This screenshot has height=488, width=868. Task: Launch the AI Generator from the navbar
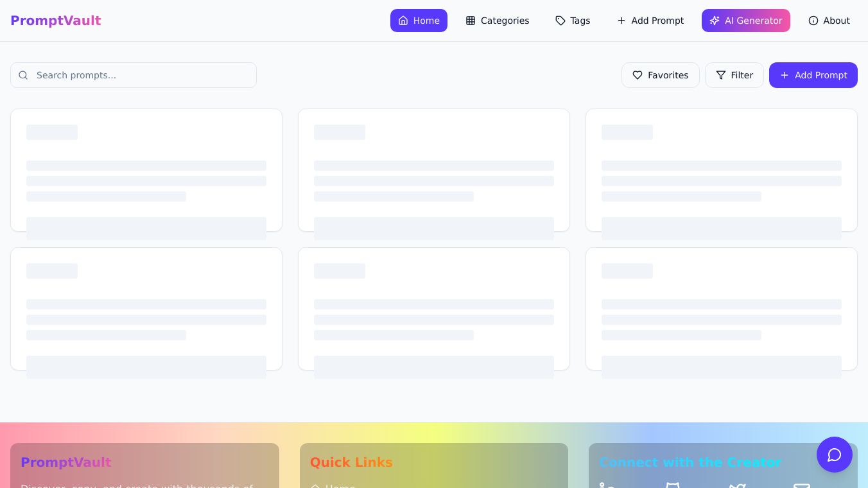746,21
